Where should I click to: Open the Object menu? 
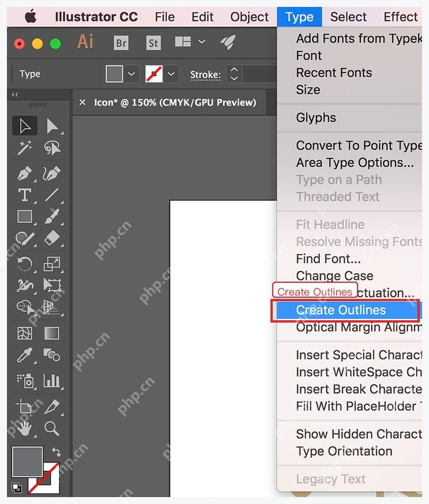click(x=250, y=17)
